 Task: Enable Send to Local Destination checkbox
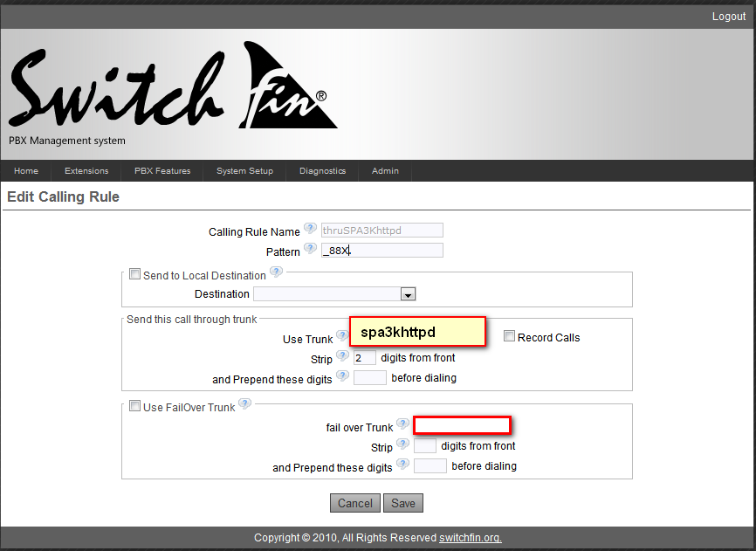click(x=134, y=274)
